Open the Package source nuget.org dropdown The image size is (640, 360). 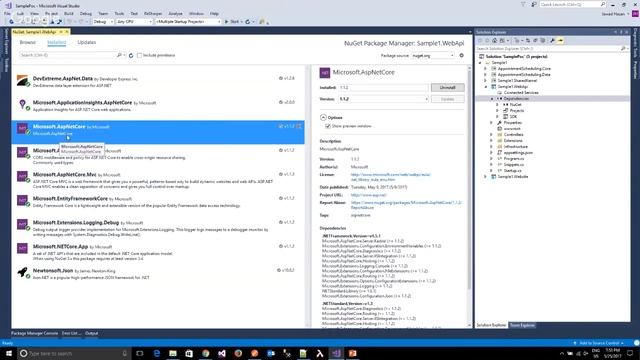click(x=433, y=56)
